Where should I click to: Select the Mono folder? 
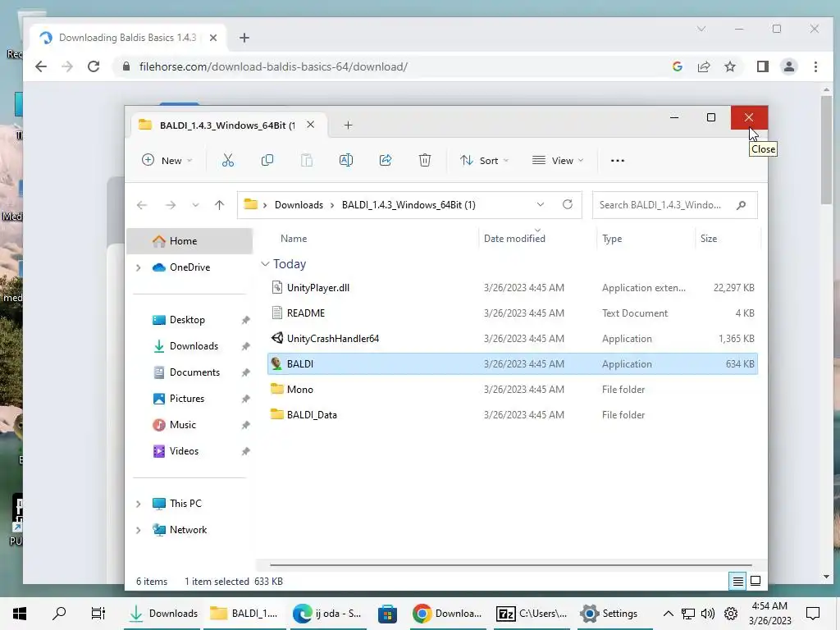pyautogui.click(x=512, y=390)
